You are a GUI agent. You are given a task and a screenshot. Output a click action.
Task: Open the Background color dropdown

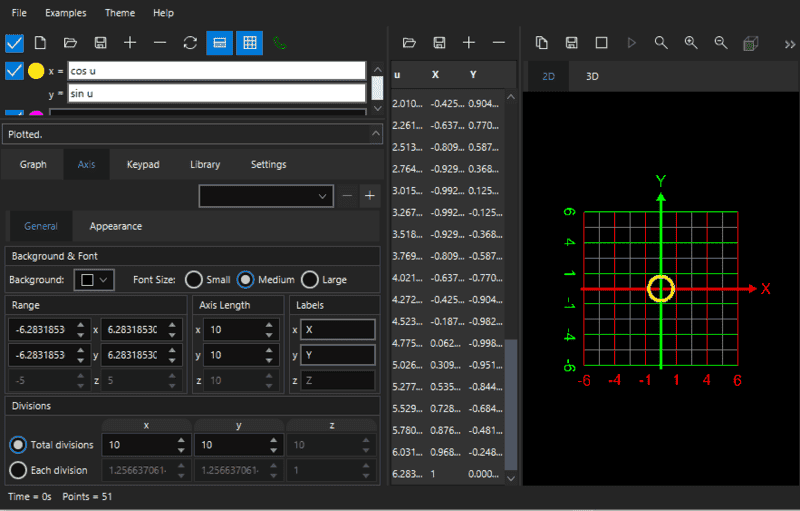tap(95, 280)
